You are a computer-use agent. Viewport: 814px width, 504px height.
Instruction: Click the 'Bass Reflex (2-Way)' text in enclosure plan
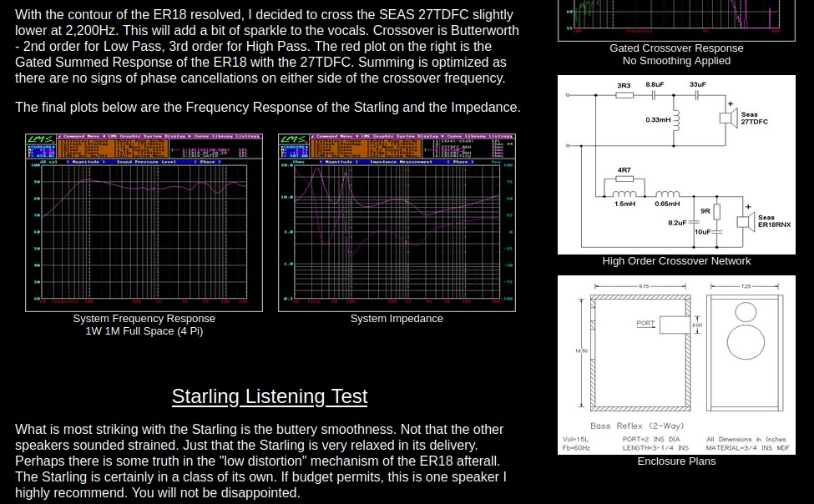pyautogui.click(x=637, y=426)
